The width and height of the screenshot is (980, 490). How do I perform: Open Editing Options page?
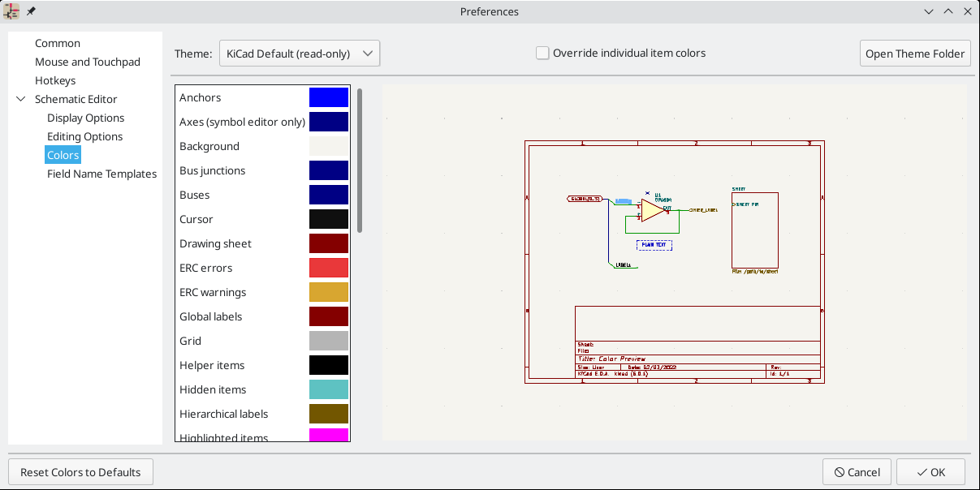click(84, 136)
